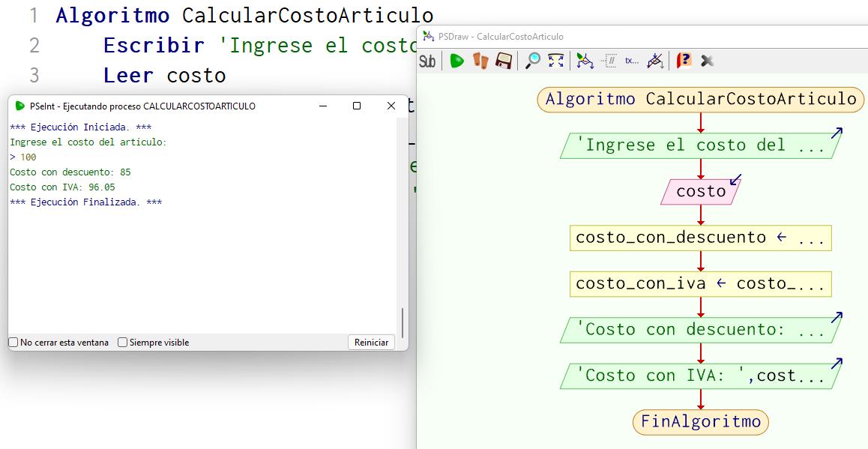Select the costo_con_descuento assignment block
The image size is (868, 449).
tap(700, 238)
